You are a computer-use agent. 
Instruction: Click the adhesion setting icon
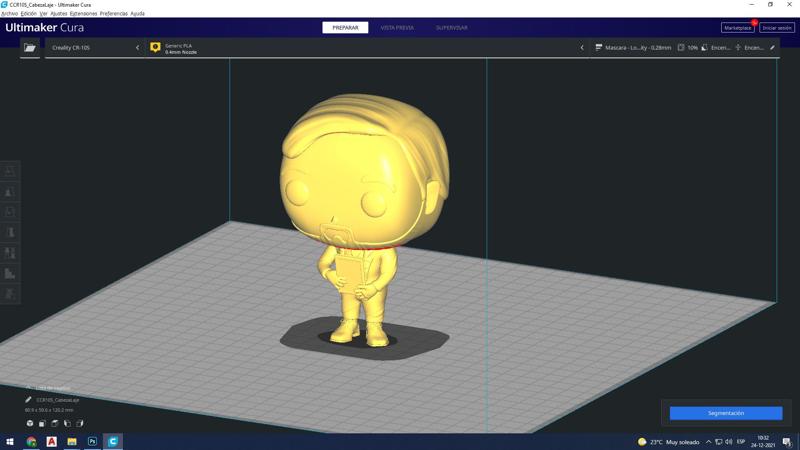(x=738, y=47)
